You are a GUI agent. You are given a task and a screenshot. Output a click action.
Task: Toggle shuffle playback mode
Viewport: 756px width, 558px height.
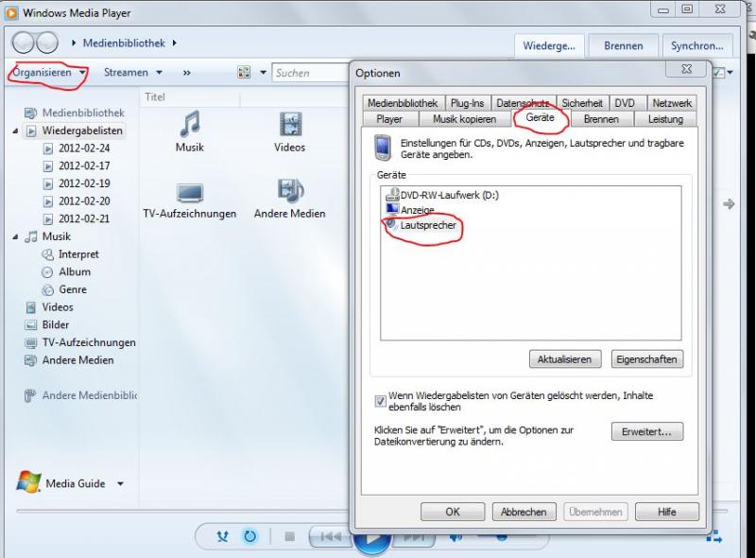click(222, 536)
